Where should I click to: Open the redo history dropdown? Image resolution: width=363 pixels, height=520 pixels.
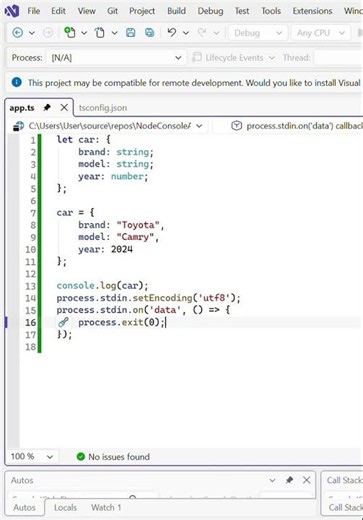216,33
